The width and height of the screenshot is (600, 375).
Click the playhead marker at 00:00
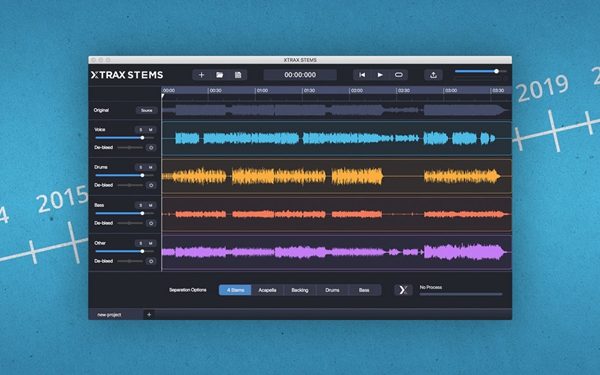point(163,96)
